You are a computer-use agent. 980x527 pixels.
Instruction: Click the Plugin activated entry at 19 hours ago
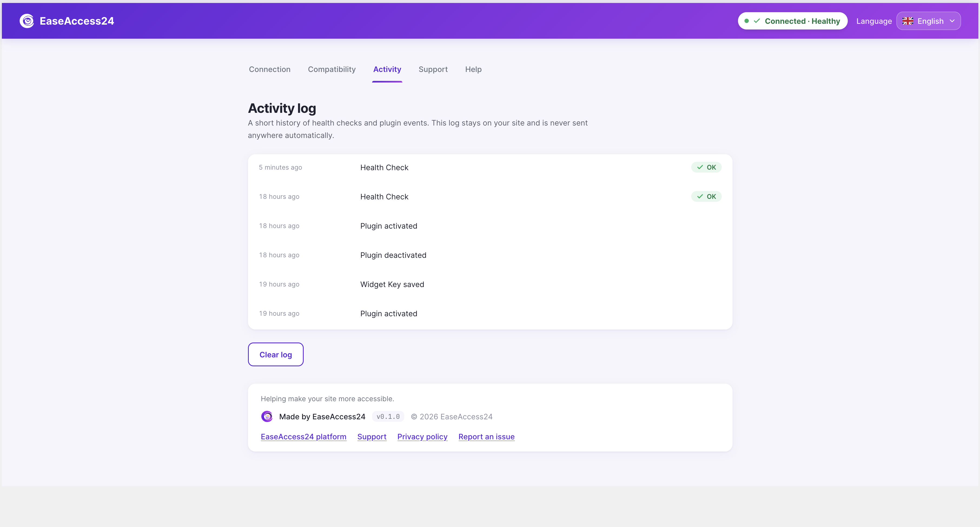click(389, 314)
